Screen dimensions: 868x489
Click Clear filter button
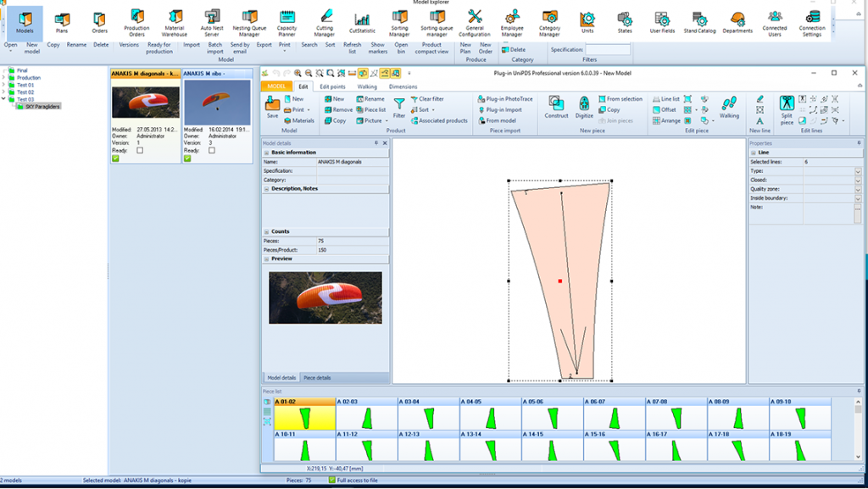click(x=427, y=99)
